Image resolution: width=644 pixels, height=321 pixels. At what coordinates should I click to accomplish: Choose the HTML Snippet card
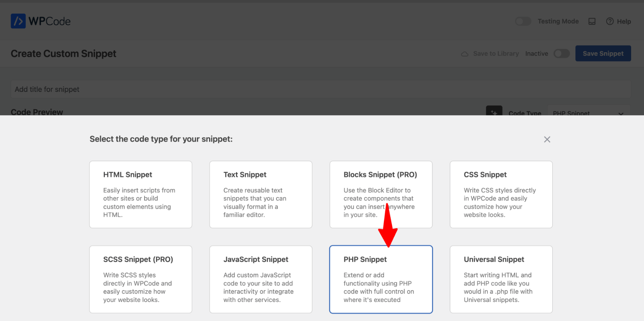click(x=140, y=195)
